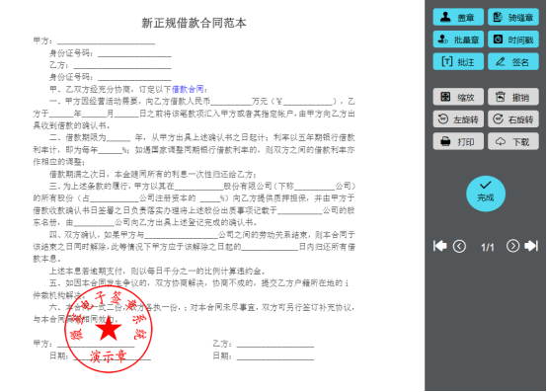Go to the previous page arrow
The height and width of the screenshot is (392, 547).
(459, 246)
